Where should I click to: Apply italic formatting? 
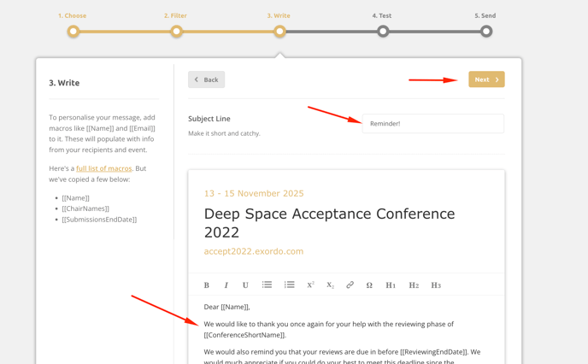[x=226, y=285]
